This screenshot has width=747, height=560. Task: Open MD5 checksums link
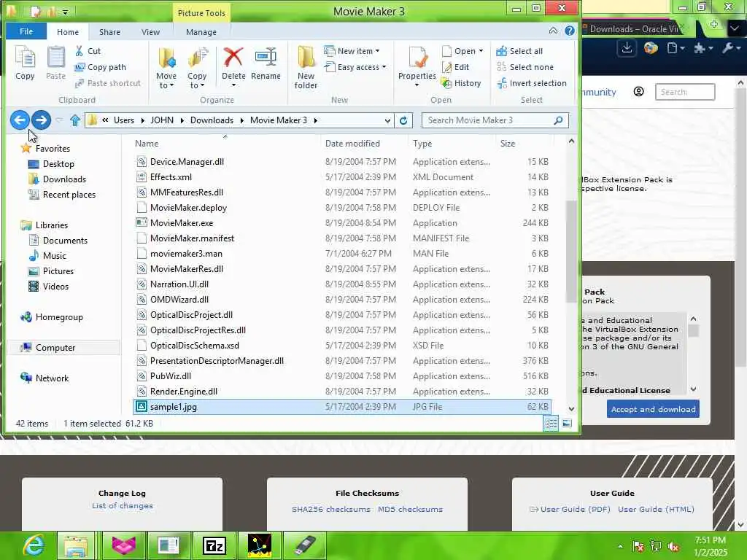410,509
